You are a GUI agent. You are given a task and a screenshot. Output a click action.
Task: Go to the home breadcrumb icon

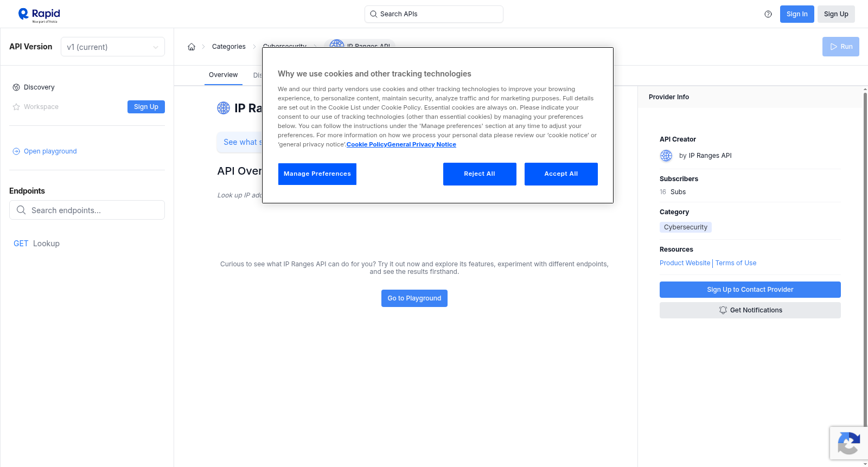192,47
